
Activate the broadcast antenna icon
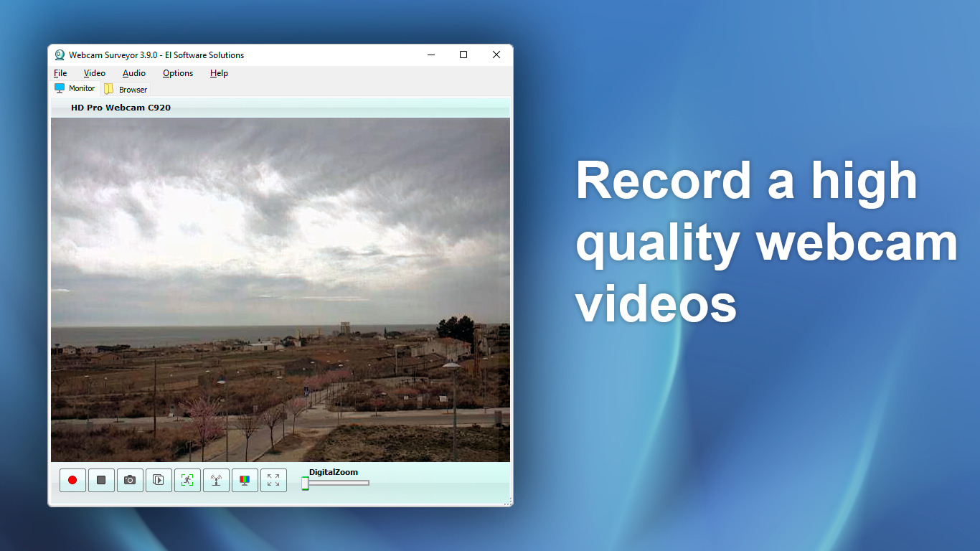point(216,480)
